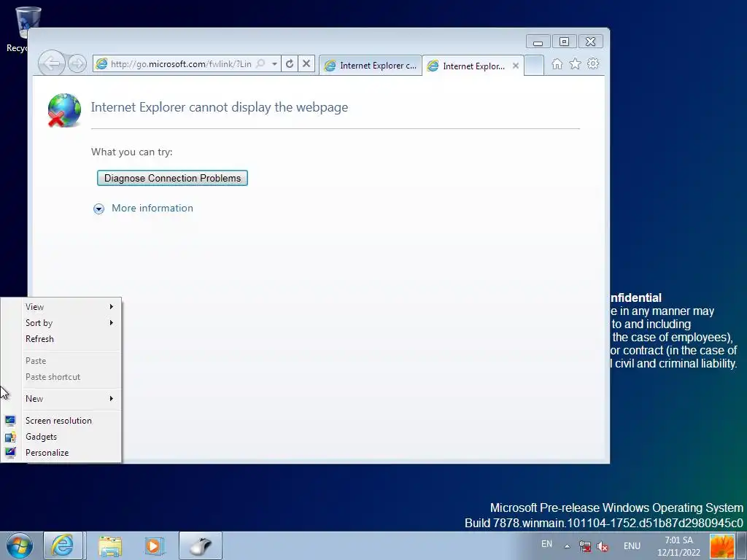
Task: Click the Screen resolution monitor icon
Action: [x=10, y=421]
